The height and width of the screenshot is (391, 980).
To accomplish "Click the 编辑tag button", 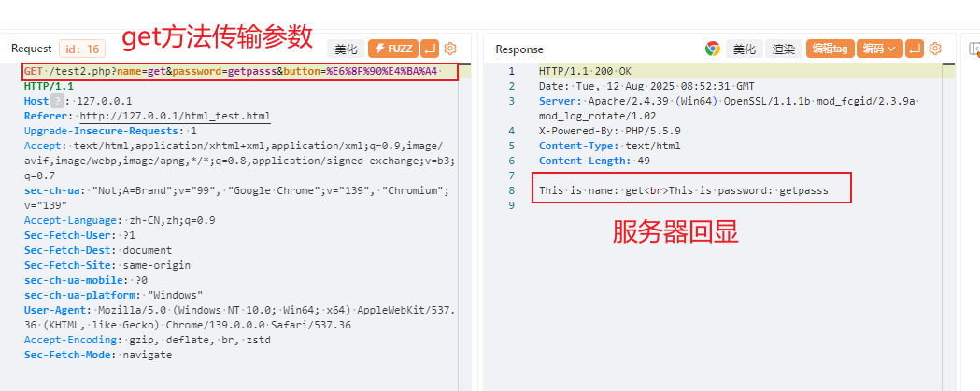I will 830,49.
